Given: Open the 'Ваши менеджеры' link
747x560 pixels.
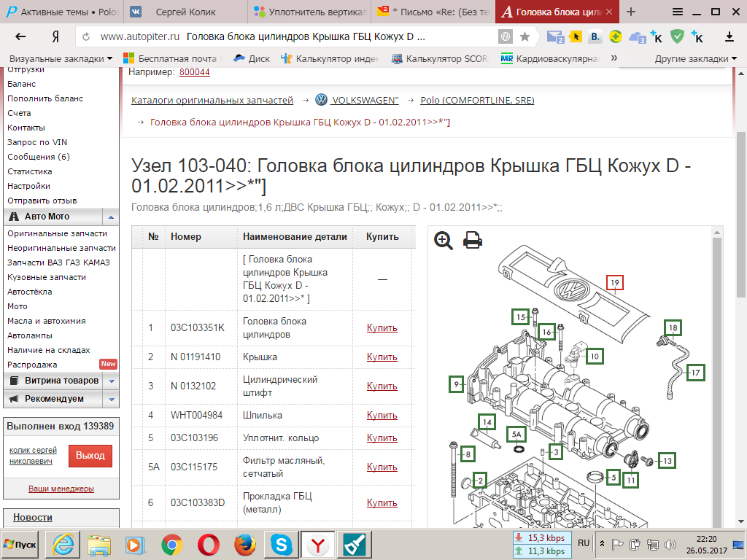Looking at the screenshot, I should (61, 489).
